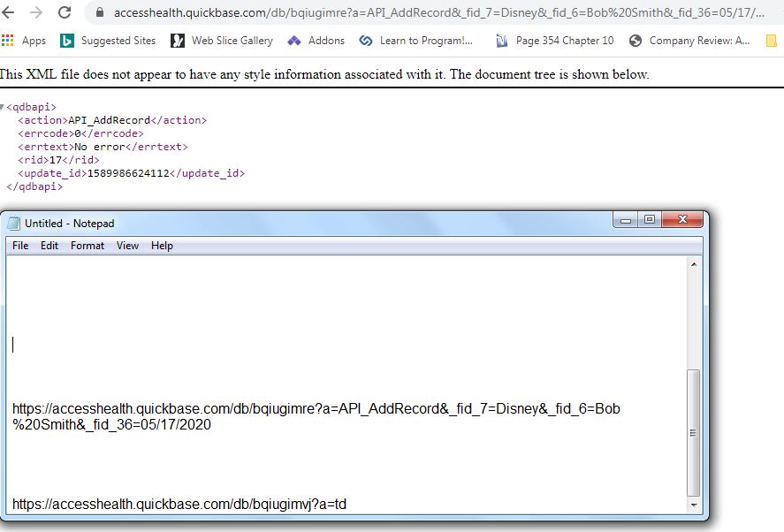Open the Web Slice Gallery bookmark label
Viewport: 784px width, 532px height.
[232, 41]
